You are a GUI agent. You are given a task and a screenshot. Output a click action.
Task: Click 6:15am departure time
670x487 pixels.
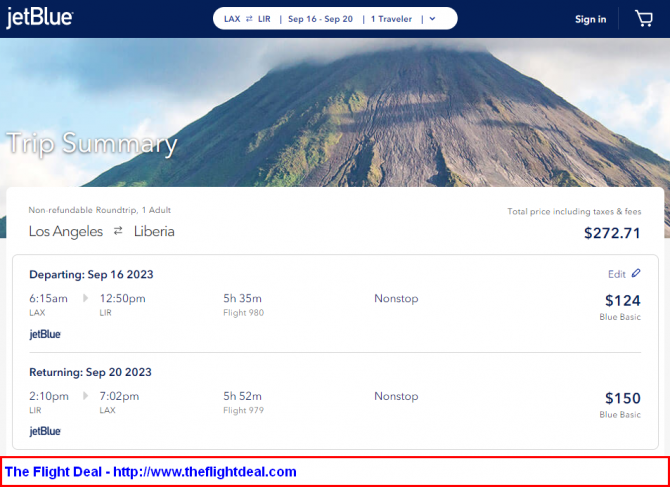(x=48, y=298)
